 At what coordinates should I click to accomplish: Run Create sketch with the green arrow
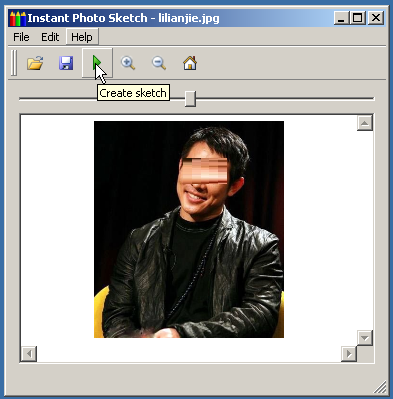point(97,63)
